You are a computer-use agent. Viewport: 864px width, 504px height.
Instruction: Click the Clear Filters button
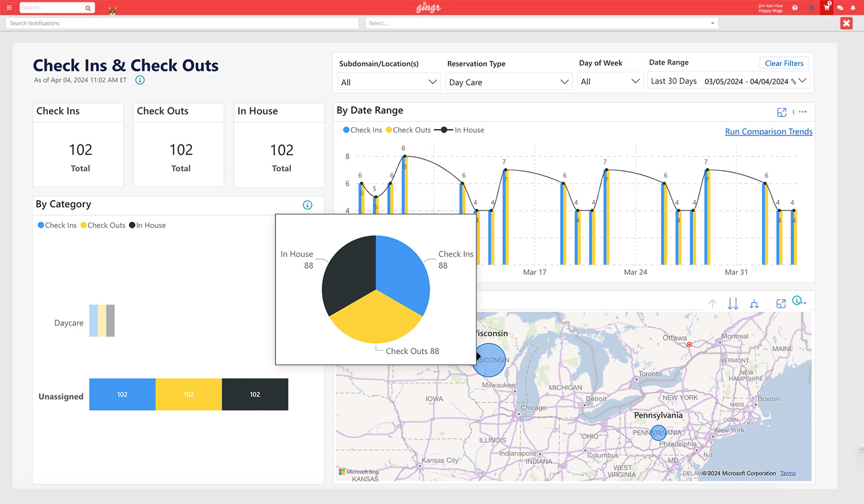(784, 63)
